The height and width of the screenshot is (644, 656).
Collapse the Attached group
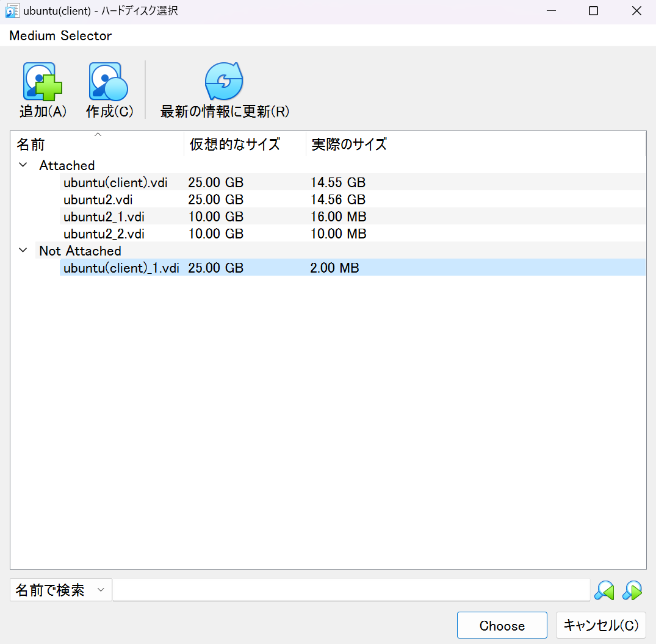point(23,165)
